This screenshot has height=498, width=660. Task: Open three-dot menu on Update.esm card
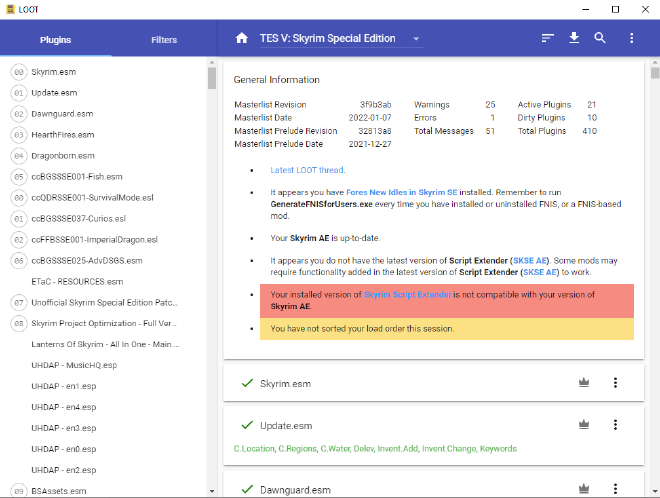pos(615,425)
